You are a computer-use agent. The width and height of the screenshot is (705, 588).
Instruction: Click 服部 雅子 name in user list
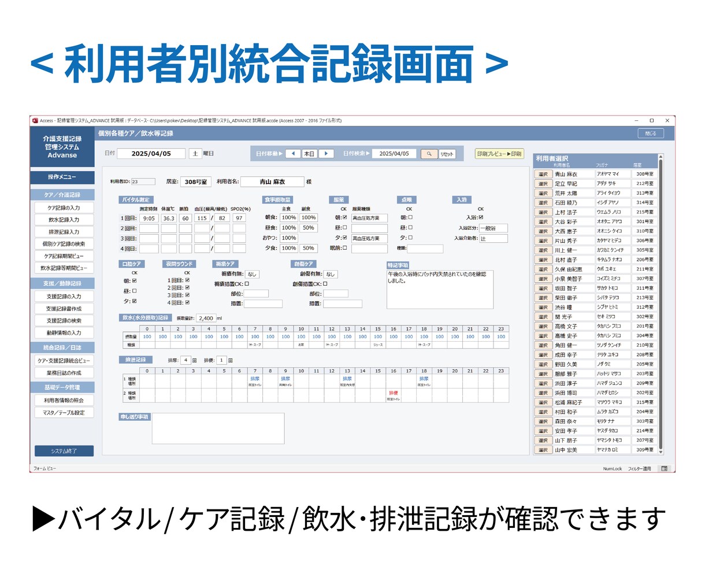tap(566, 374)
